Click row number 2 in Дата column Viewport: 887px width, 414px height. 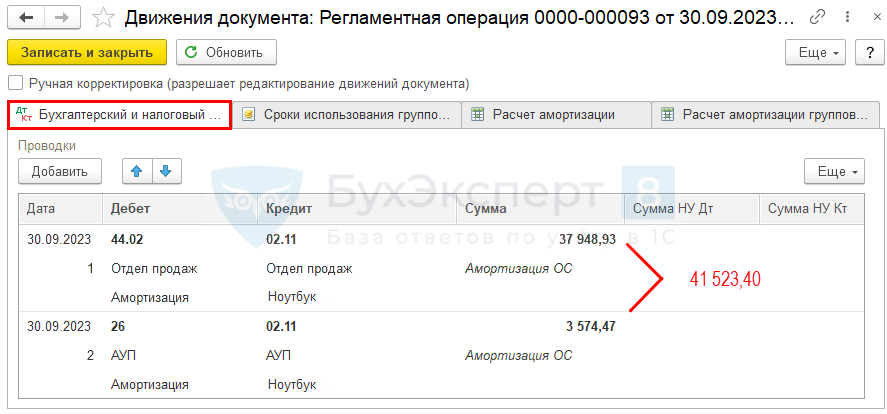(x=91, y=356)
